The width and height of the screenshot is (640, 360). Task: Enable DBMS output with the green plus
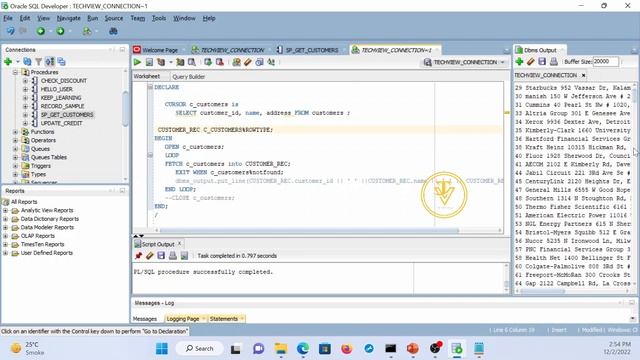(x=519, y=62)
